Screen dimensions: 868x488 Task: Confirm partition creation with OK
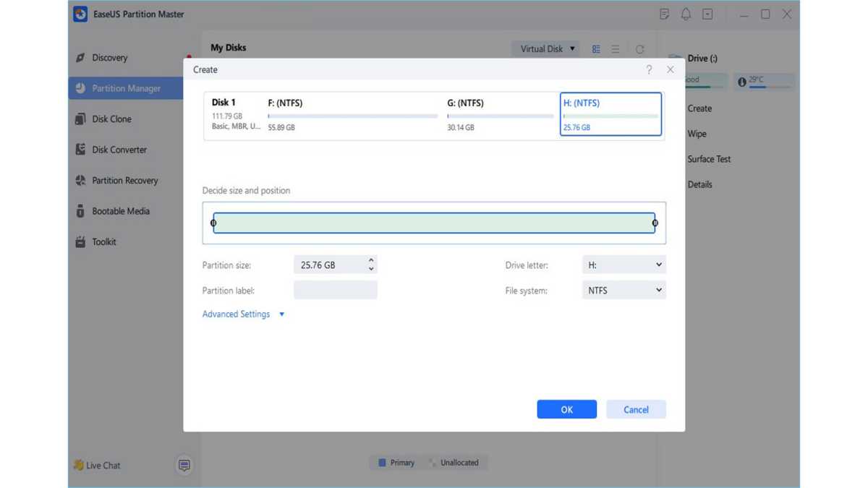pyautogui.click(x=567, y=409)
